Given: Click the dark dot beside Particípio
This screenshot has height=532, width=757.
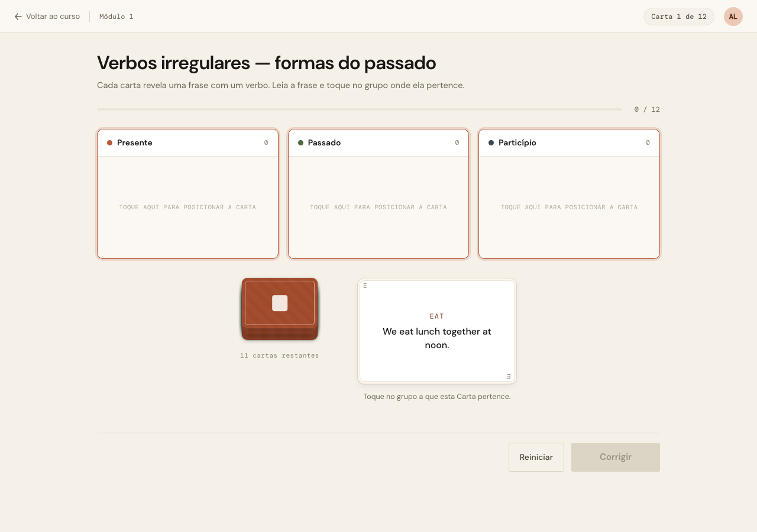Looking at the screenshot, I should [491, 142].
